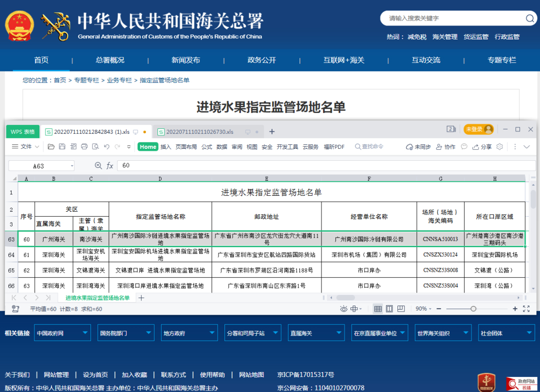Viewport: 540px width, 392px height.
Task: Open 中国政府网 related links dropdown
Action: 62,333
